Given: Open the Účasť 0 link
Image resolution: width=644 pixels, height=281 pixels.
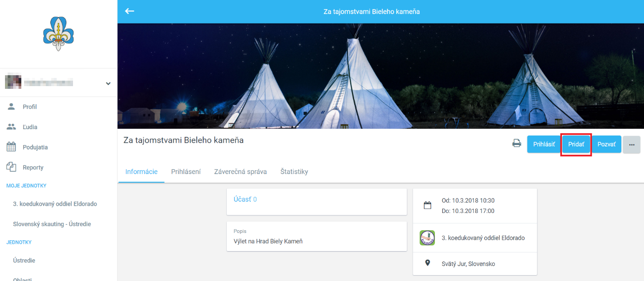Looking at the screenshot, I should click(x=245, y=199).
